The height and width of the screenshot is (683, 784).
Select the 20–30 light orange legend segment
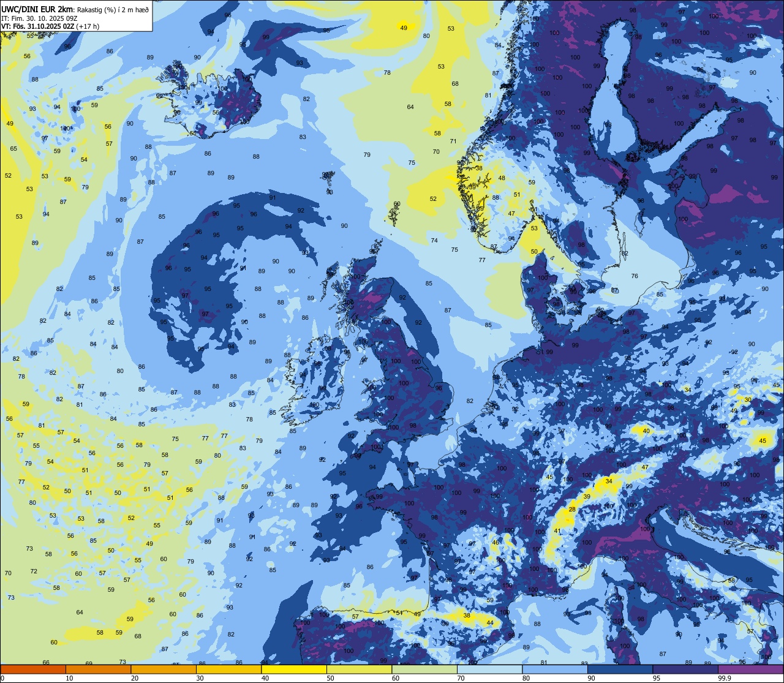[x=164, y=670]
